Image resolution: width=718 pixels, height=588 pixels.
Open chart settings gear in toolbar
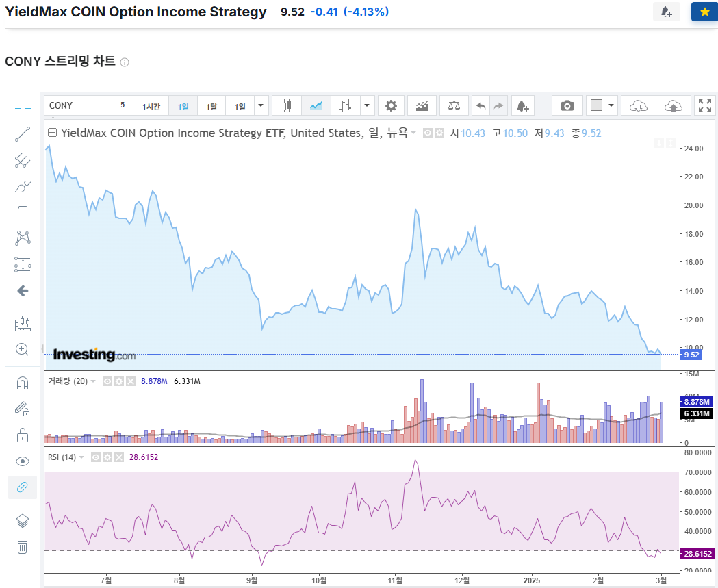coord(391,106)
